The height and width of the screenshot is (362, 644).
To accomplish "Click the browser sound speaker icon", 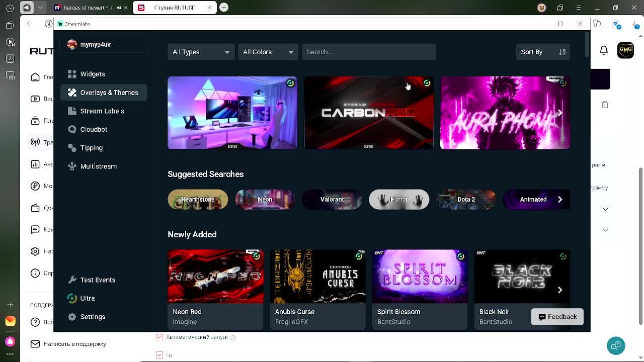I will tap(27, 8).
